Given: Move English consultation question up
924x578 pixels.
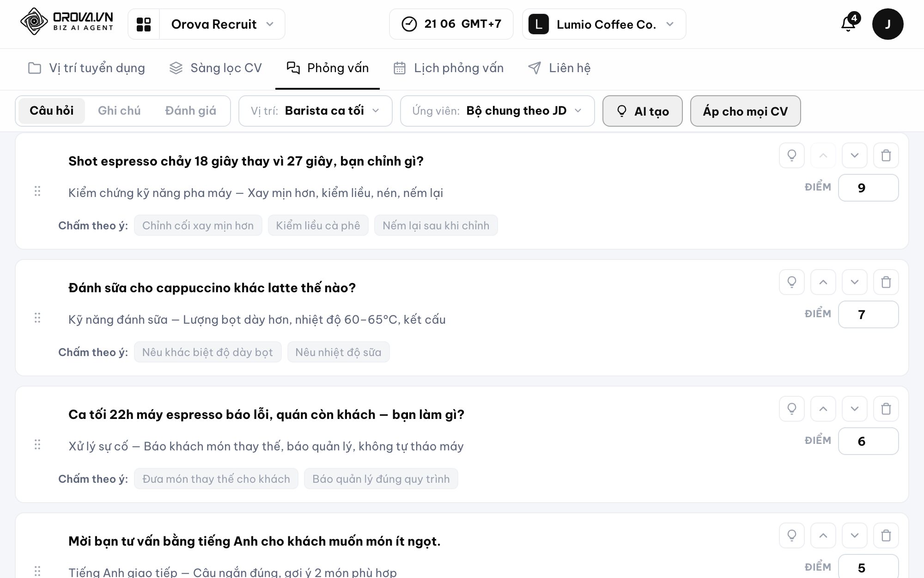Looking at the screenshot, I should (823, 535).
